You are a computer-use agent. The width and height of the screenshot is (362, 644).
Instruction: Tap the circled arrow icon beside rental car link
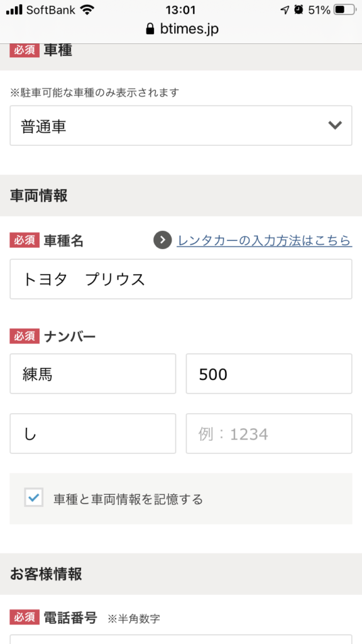[163, 240]
